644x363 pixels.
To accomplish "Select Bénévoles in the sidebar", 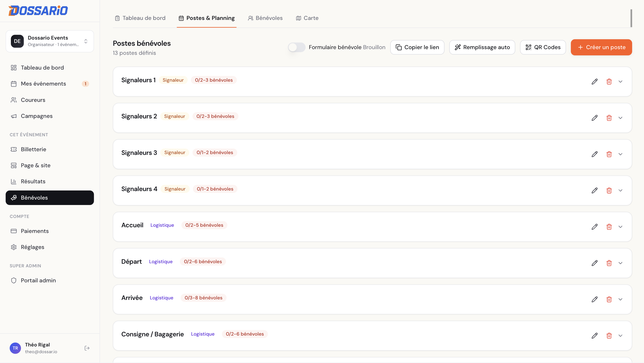I will [50, 198].
